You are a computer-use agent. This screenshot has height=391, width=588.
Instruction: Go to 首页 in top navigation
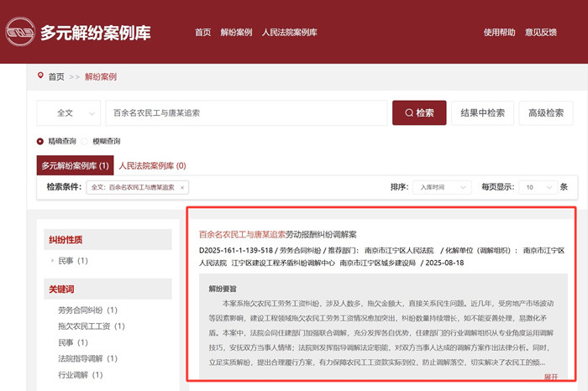[202, 33]
